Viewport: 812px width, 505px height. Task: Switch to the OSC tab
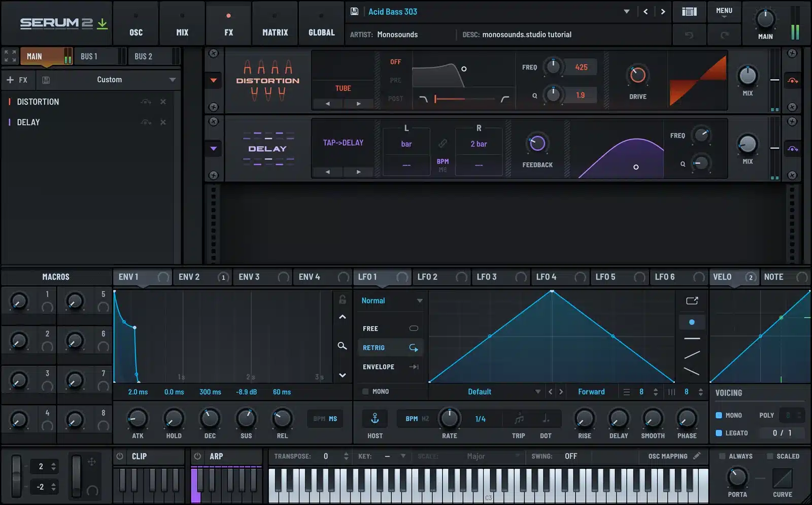(x=136, y=24)
